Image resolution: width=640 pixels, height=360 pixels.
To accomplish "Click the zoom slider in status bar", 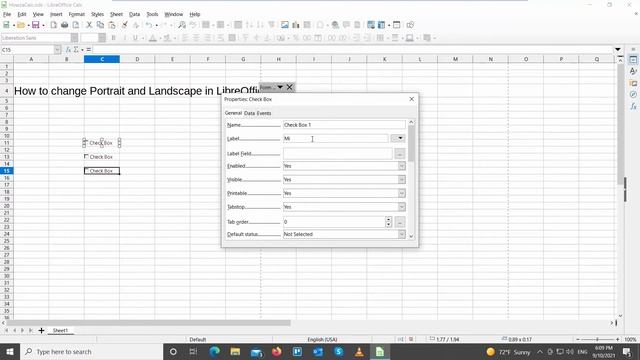I will [597, 339].
